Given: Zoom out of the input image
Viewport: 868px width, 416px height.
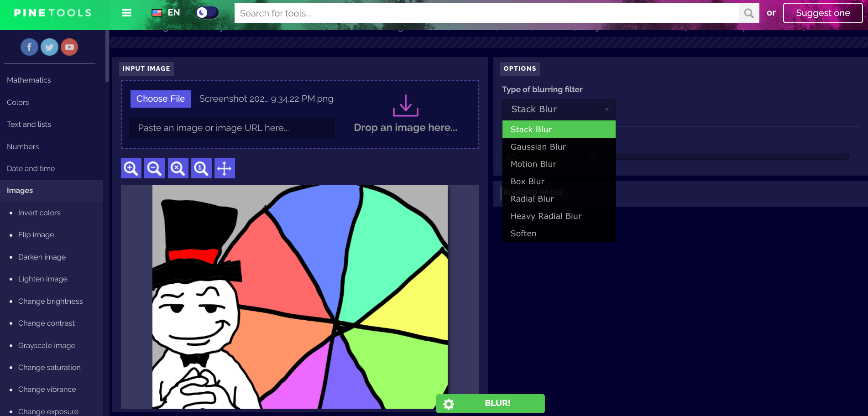Looking at the screenshot, I should coord(154,168).
